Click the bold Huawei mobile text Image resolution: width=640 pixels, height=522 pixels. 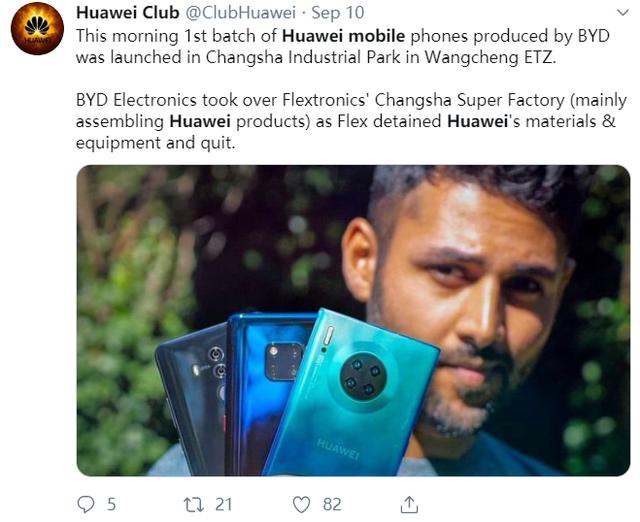343,36
